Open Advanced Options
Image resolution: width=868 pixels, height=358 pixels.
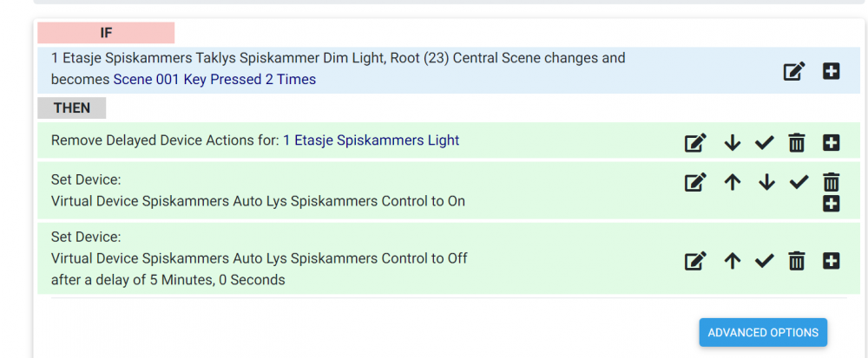coord(763,333)
